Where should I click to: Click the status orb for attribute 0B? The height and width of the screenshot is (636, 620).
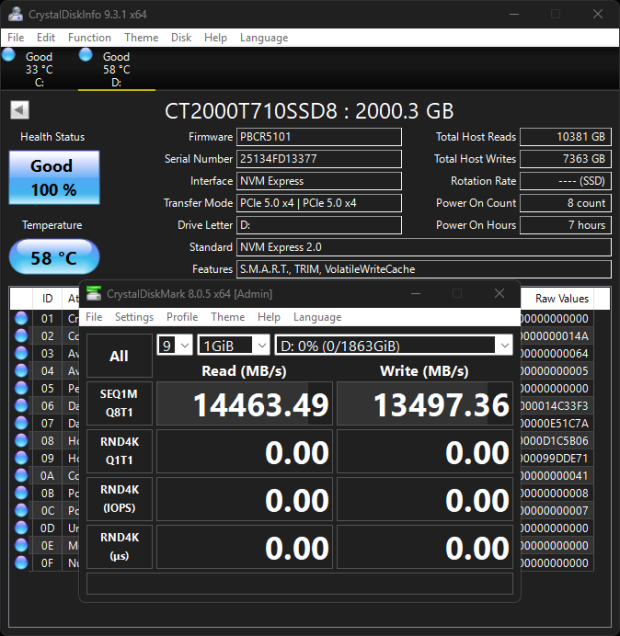tap(21, 493)
